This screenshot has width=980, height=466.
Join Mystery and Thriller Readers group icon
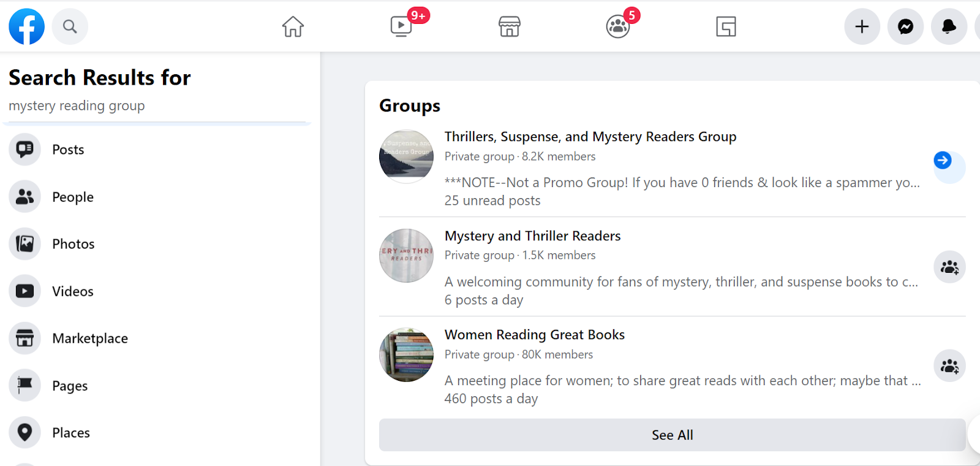950,267
